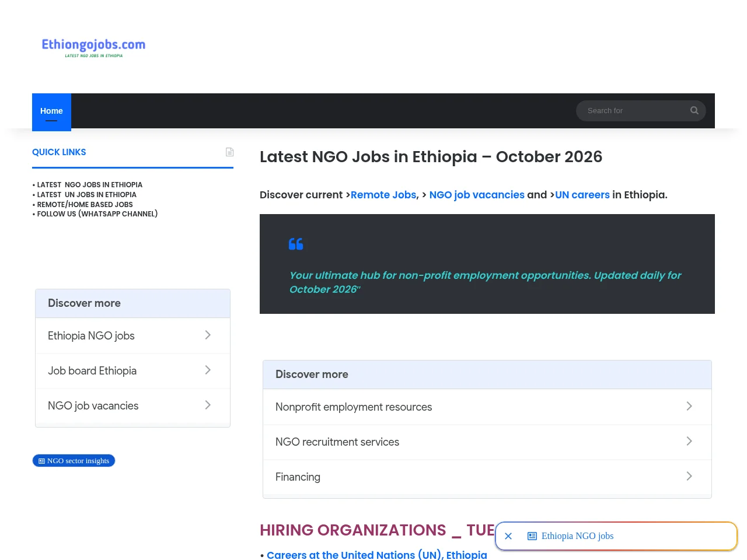
Task: Open Follow Us WhatsApp Channel link
Action: [x=97, y=214]
